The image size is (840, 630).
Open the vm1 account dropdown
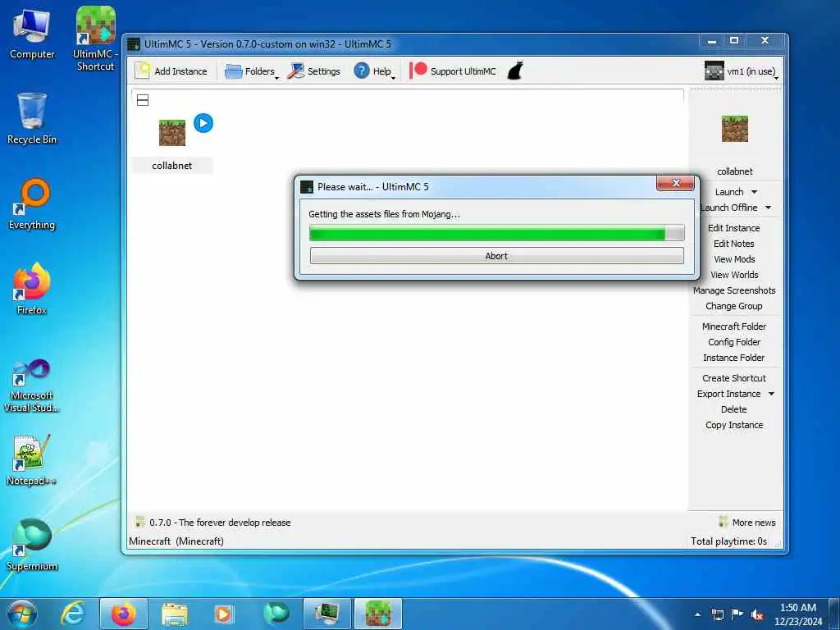click(x=742, y=71)
